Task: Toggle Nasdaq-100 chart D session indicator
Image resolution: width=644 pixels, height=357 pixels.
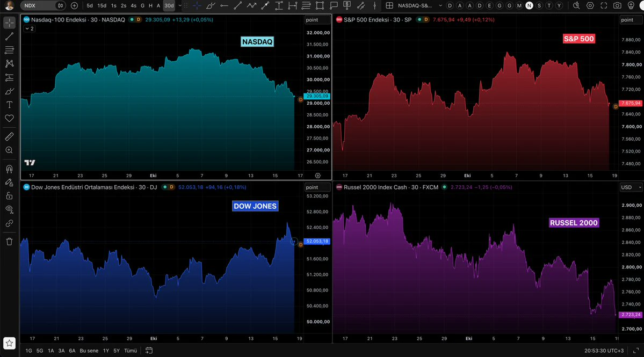Action: [139, 20]
